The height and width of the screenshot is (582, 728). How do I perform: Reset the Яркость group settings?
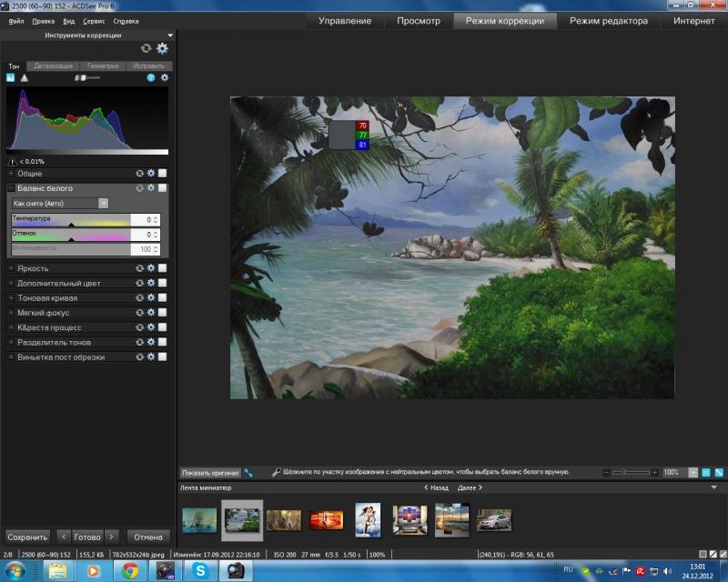[139, 268]
